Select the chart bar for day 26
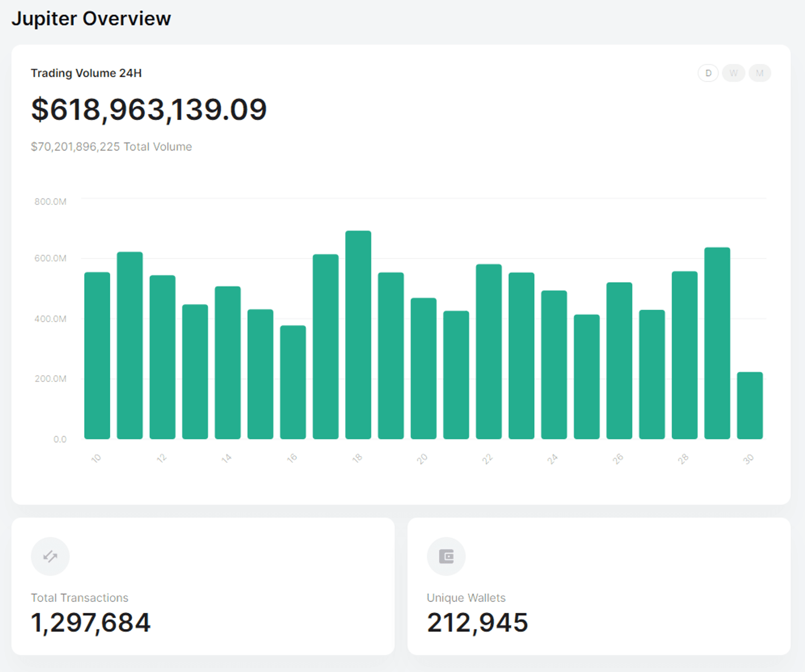 click(619, 361)
